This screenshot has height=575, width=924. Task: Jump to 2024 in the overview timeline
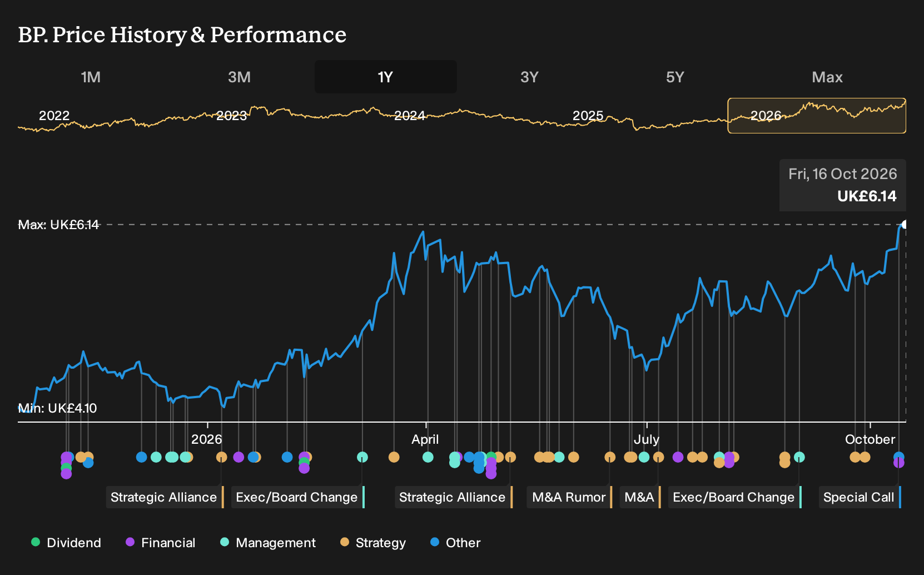click(x=410, y=116)
